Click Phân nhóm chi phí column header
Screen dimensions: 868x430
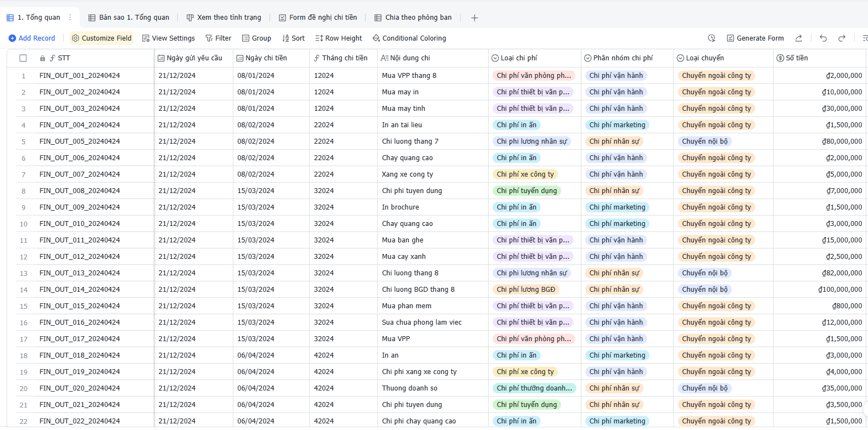(627, 58)
